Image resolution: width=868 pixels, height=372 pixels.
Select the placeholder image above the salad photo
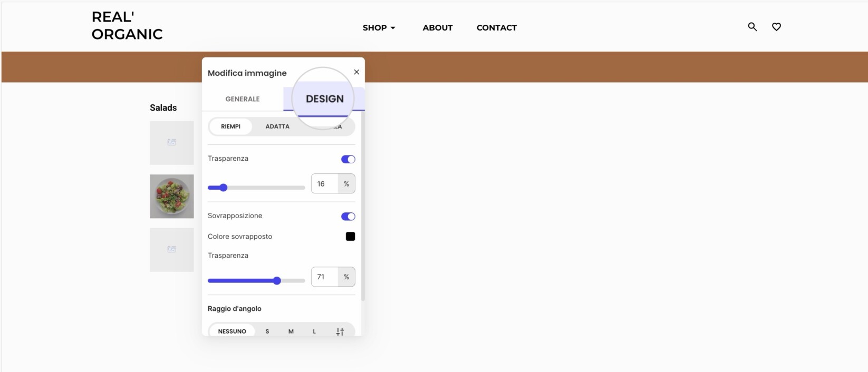[x=172, y=143]
